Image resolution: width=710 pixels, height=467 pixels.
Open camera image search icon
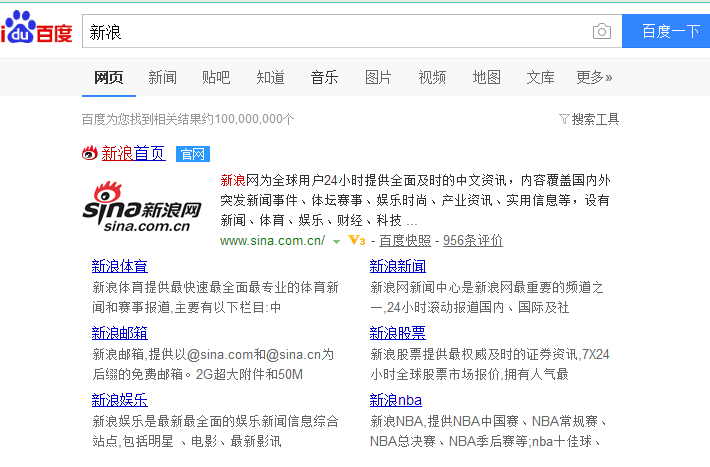[602, 31]
